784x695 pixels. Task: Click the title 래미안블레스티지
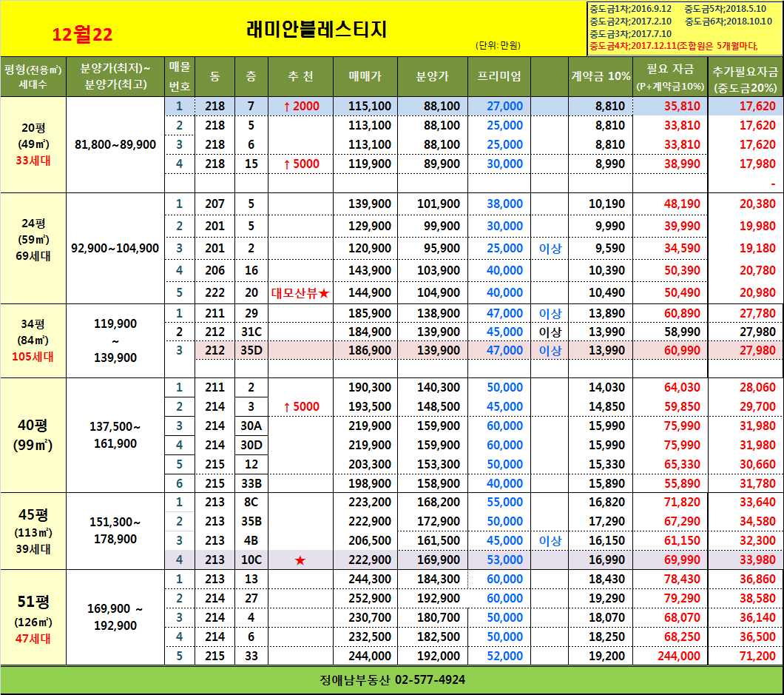317,30
